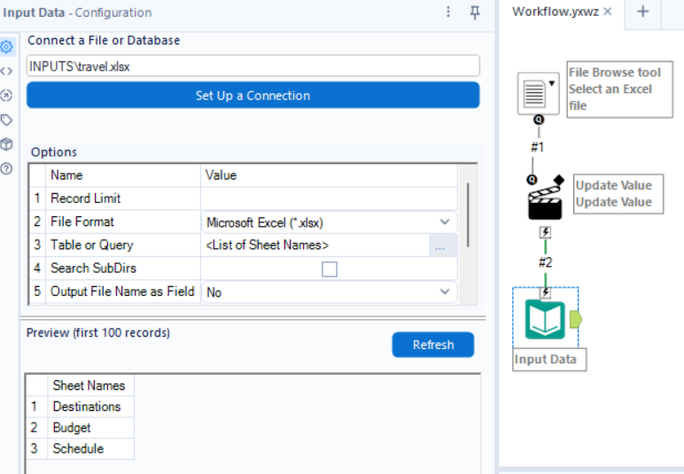The height and width of the screenshot is (474, 684).
Task: Click the Table or Query value field
Action: 315,245
